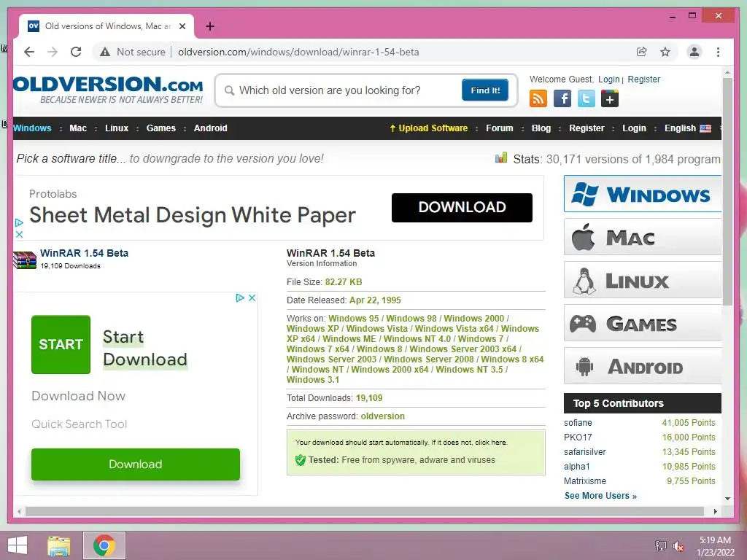Image resolution: width=747 pixels, height=560 pixels.
Task: Open the Linux category sidebar button
Action: [x=642, y=280]
